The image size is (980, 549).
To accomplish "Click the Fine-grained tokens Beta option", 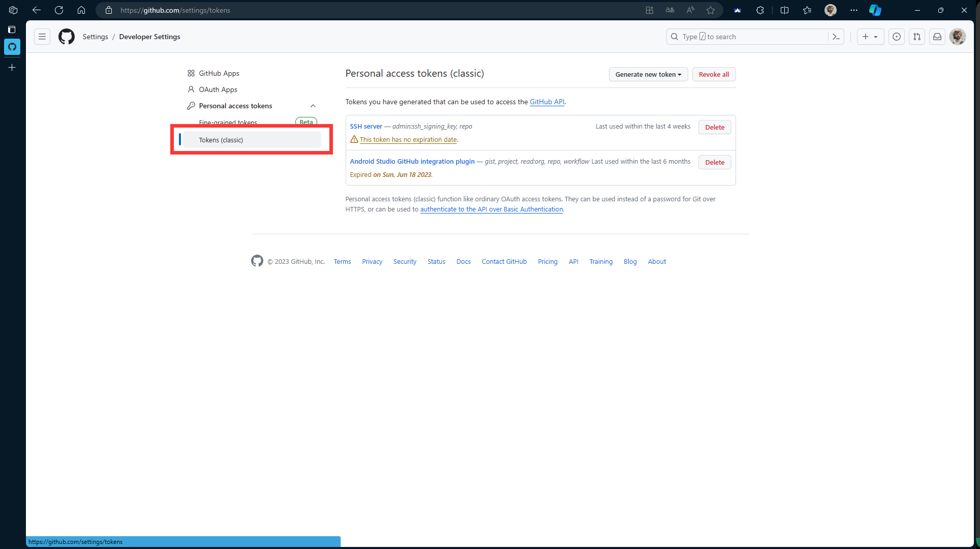I will (228, 123).
